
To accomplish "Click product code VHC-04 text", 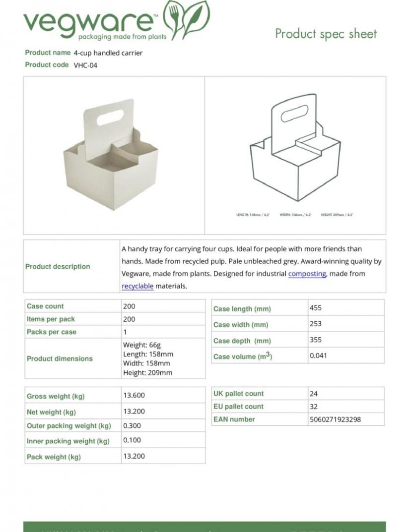I will [85, 65].
